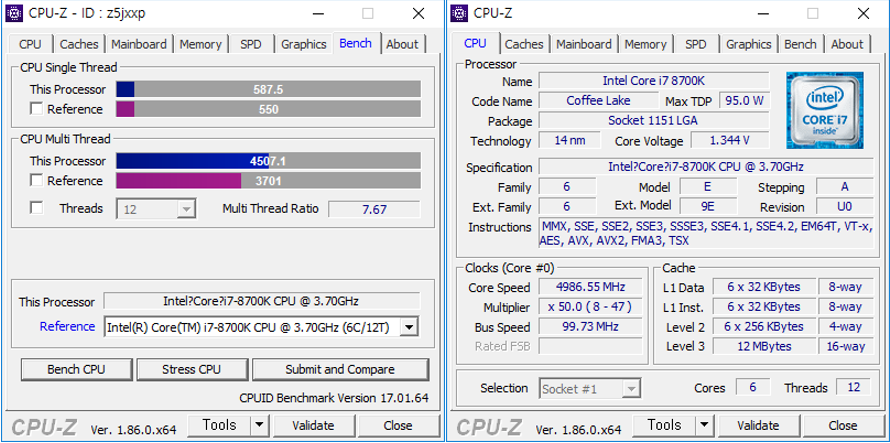
Task: Click the Level 3 cache value 12 MBytes
Action: click(763, 346)
